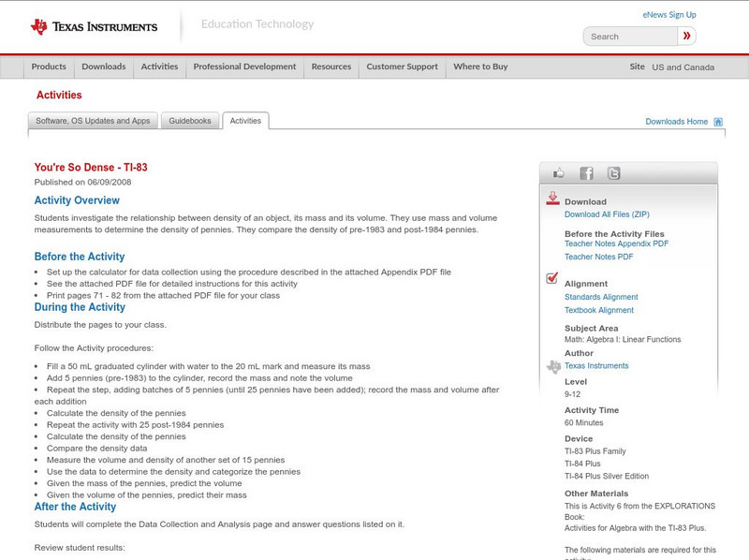Switch to Software, OS Updates and Apps tab
Image resolution: width=749 pixels, height=560 pixels.
pos(93,121)
